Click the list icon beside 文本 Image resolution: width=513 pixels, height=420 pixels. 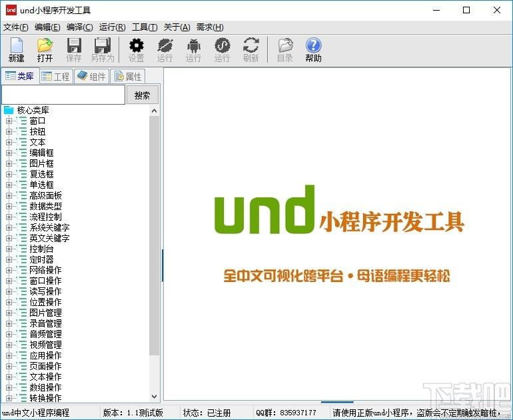[x=22, y=142]
